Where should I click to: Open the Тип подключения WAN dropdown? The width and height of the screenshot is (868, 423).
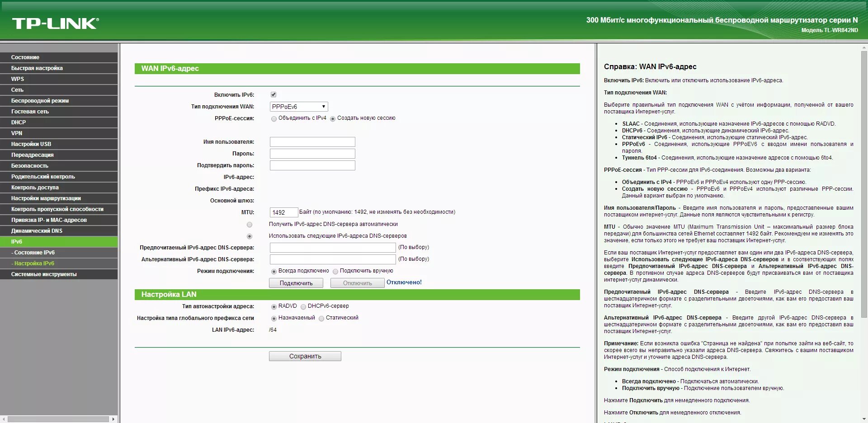click(298, 107)
